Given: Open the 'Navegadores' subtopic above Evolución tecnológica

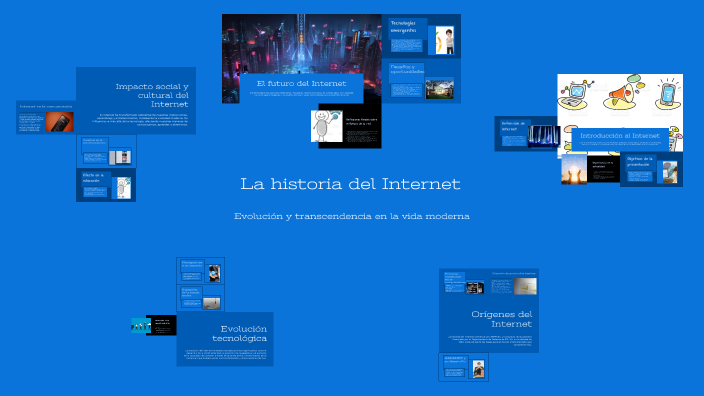Looking at the screenshot, I should point(201,271).
